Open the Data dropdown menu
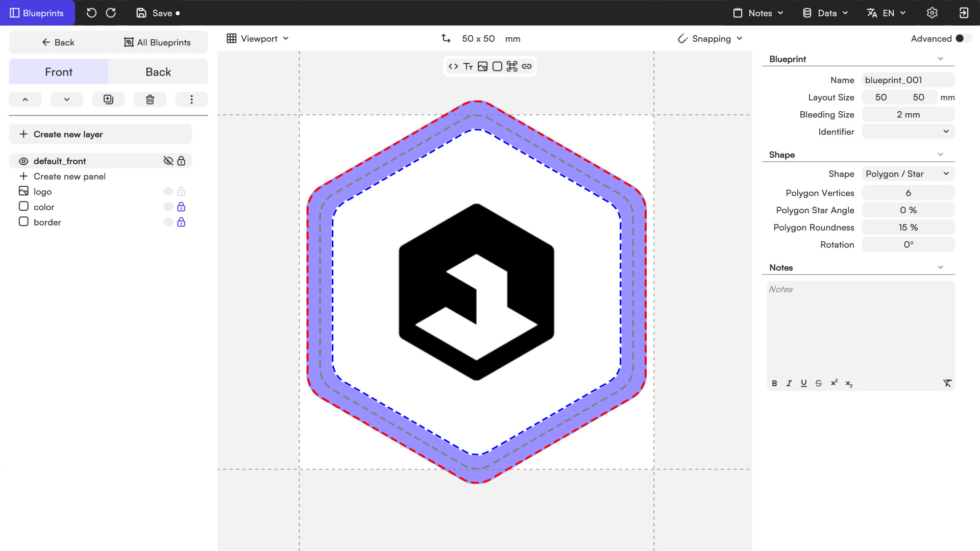The height and width of the screenshot is (551, 980). pos(825,13)
